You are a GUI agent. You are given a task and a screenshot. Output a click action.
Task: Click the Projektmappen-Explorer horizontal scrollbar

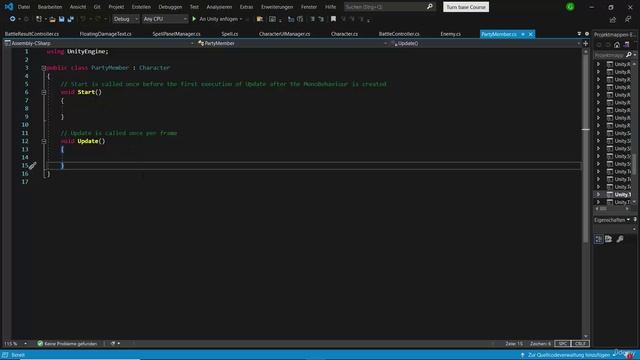coord(613,209)
